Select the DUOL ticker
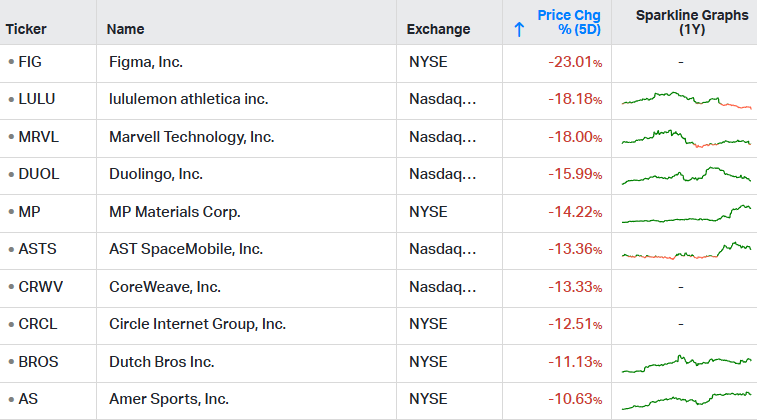The width and height of the screenshot is (757, 420). tap(39, 174)
